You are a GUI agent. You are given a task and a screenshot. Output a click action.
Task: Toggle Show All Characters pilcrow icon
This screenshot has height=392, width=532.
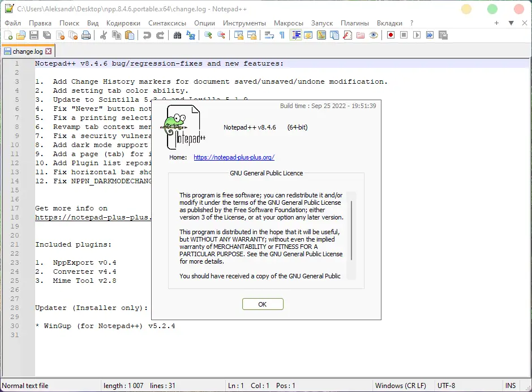pos(282,35)
